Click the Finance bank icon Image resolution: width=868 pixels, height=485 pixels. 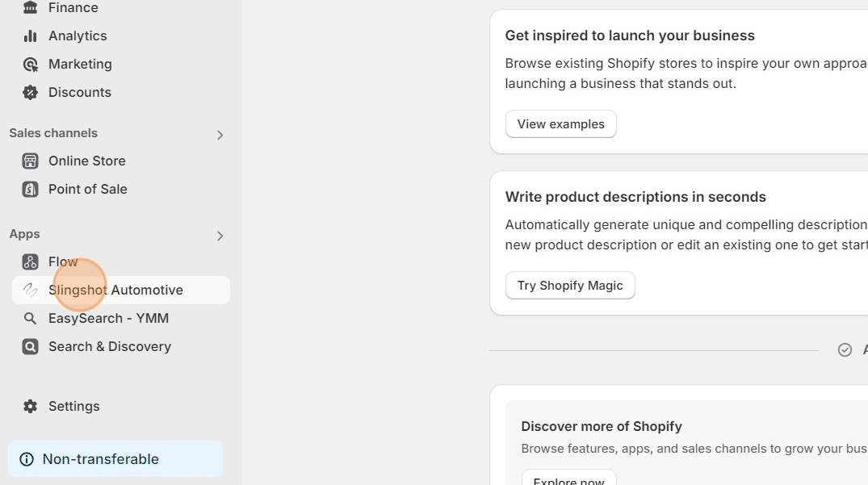tap(30, 8)
